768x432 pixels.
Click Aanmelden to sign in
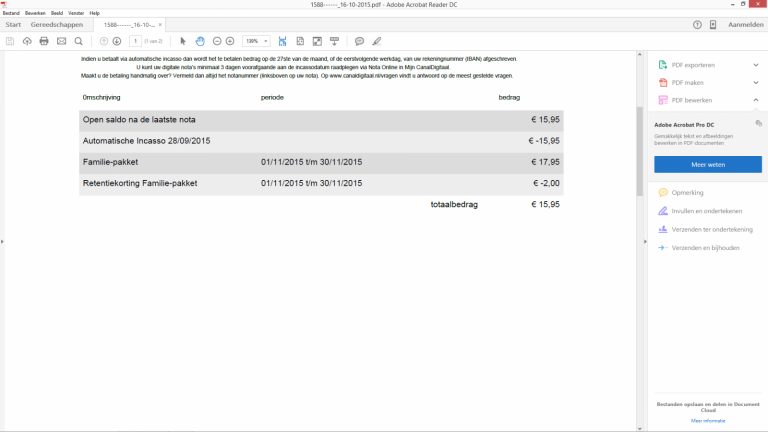coord(745,24)
